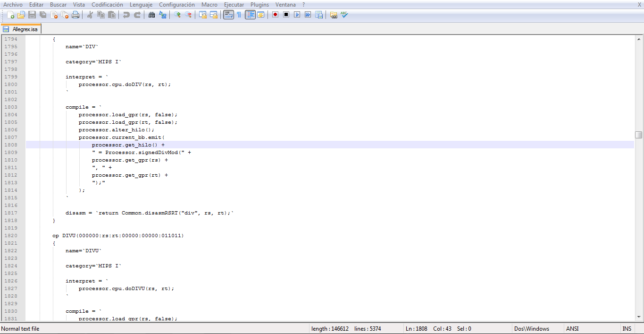Image resolution: width=644 pixels, height=334 pixels.
Task: Expand the Lenguaje menu
Action: click(141, 5)
